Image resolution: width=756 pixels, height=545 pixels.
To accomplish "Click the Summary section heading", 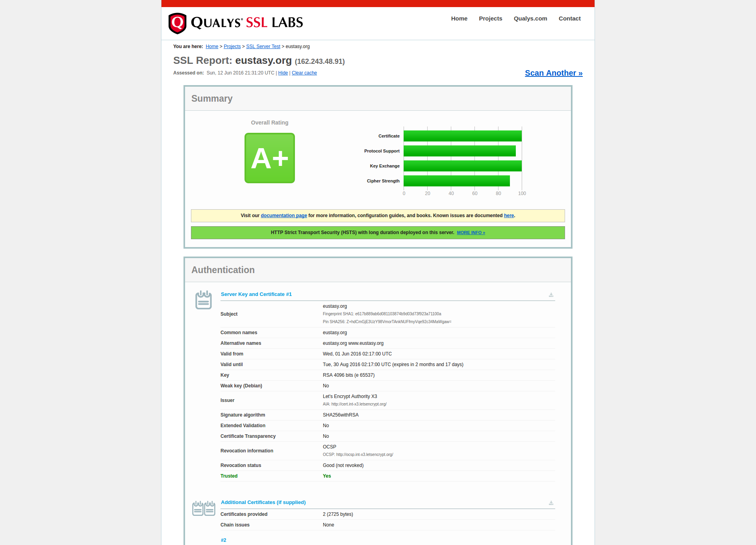I will (212, 99).
